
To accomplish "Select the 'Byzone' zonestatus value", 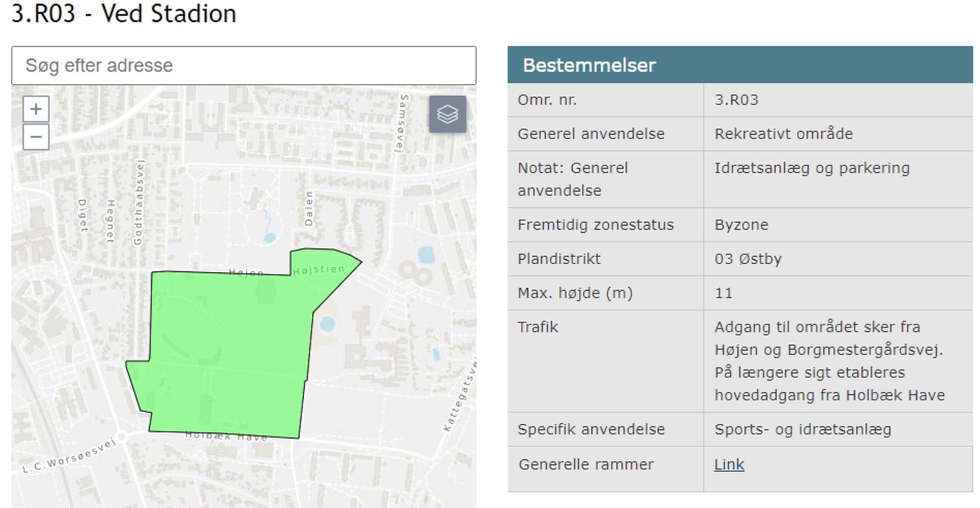I will point(741,225).
